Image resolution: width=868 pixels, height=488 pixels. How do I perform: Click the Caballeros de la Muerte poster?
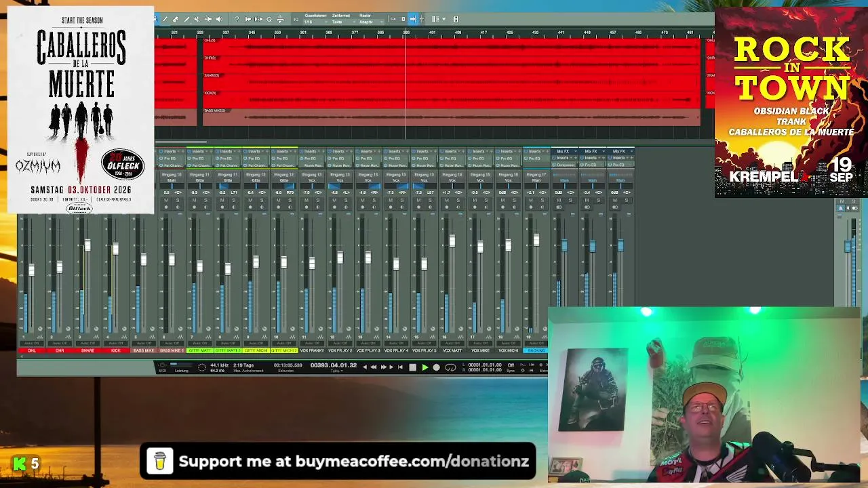81,110
